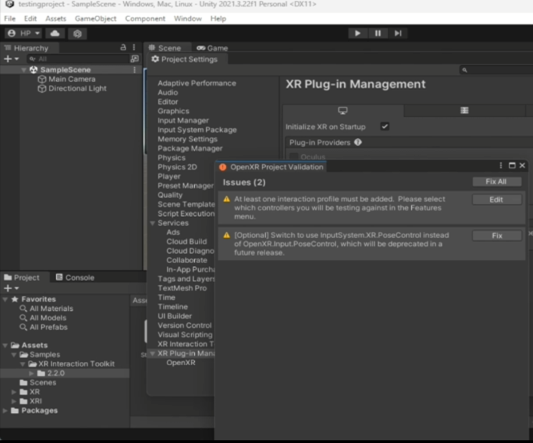
Task: Select Directional Light in Hierarchy
Action: coord(77,88)
